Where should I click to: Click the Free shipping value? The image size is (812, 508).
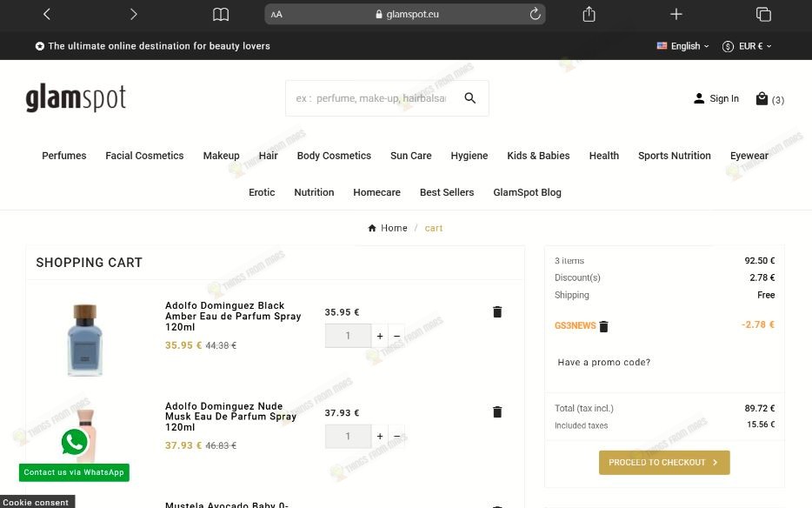point(766,295)
